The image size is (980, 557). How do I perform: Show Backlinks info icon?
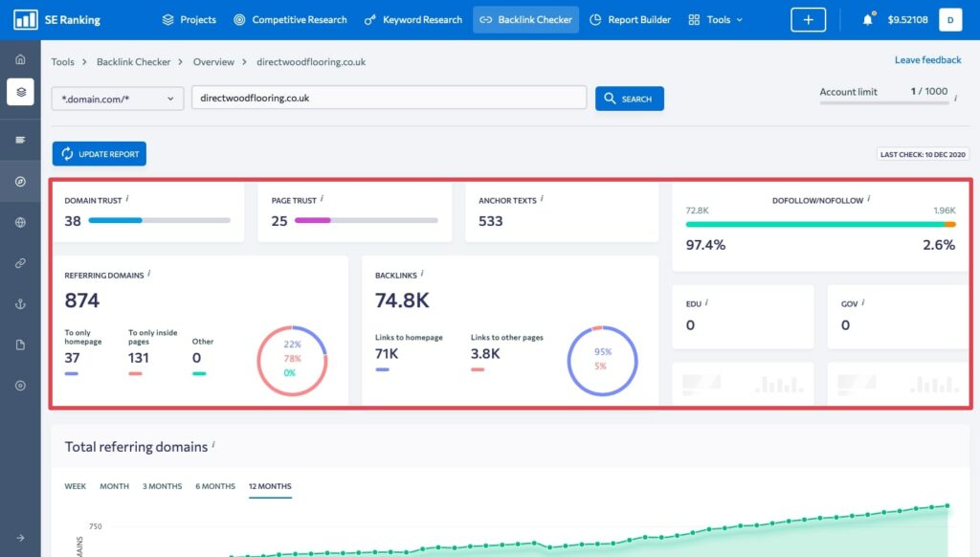pyautogui.click(x=422, y=273)
